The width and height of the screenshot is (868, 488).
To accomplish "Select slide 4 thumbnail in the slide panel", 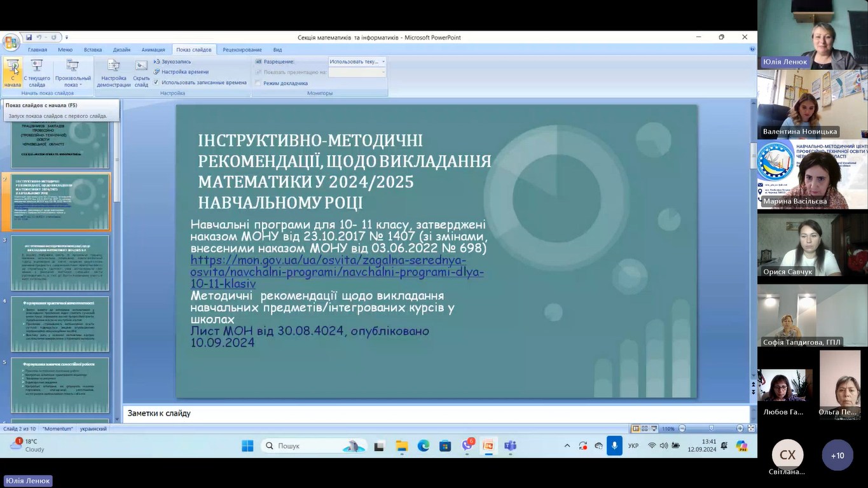I will tap(60, 324).
